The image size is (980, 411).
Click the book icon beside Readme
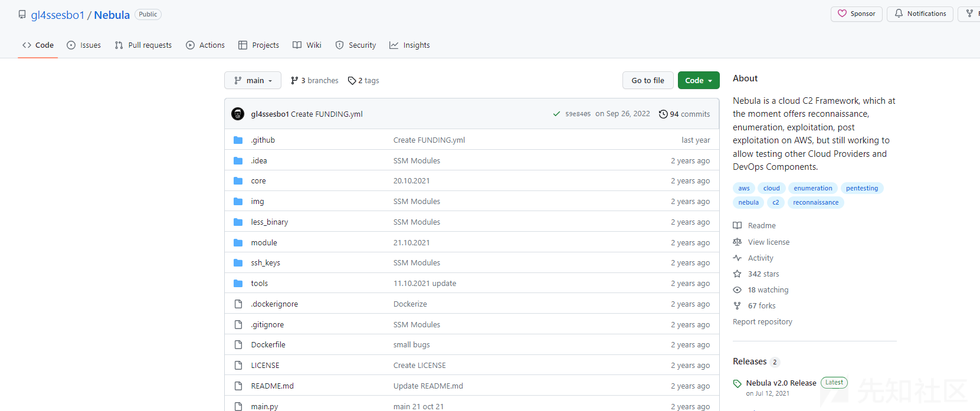pyautogui.click(x=738, y=225)
